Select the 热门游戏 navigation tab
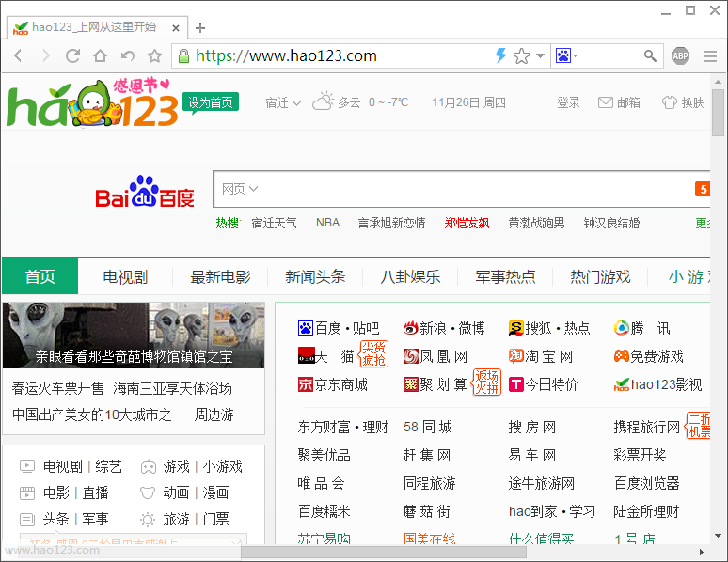 click(600, 276)
